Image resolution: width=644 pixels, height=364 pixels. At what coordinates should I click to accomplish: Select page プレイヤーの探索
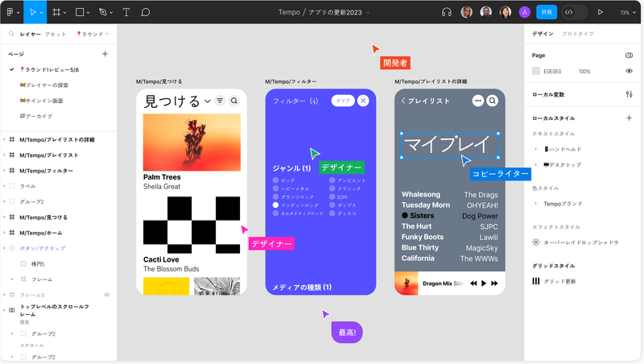pyautogui.click(x=44, y=85)
